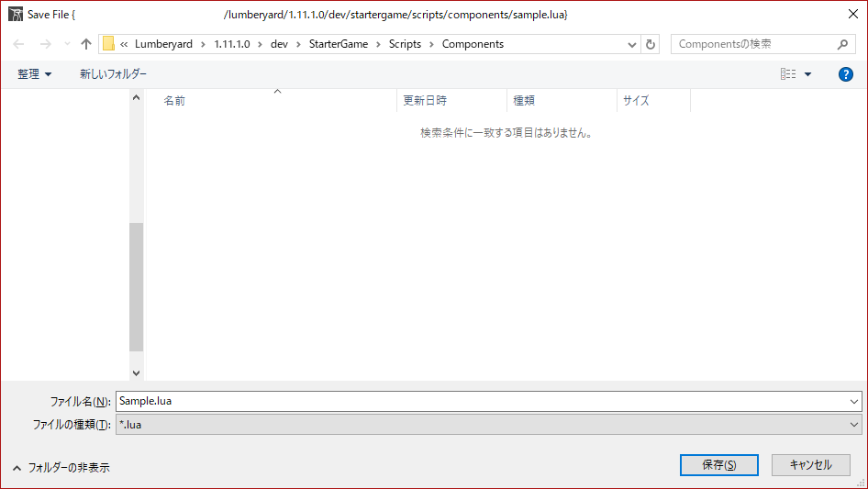Navigate to the Scripts breadcrumb
The height and width of the screenshot is (489, 868).
click(405, 44)
